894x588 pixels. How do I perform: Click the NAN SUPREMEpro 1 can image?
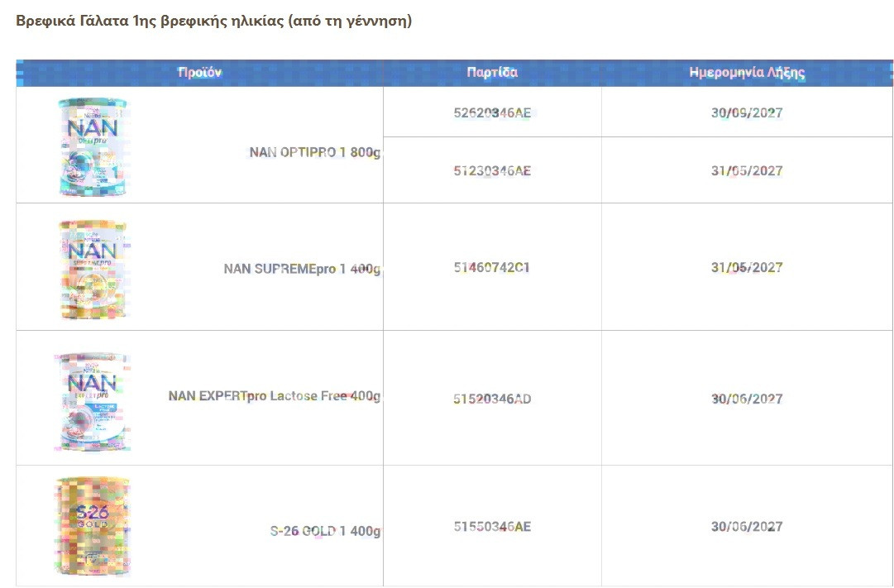point(92,269)
